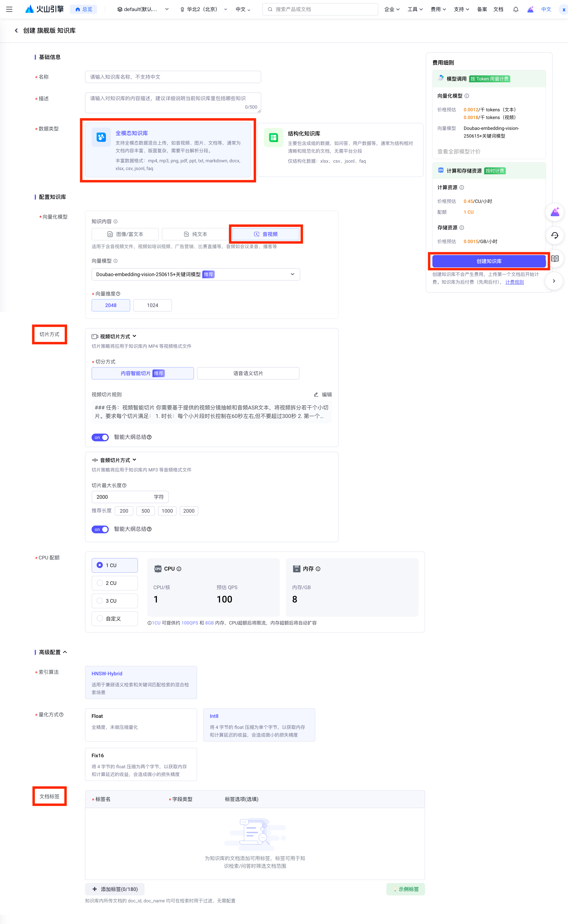The image size is (568, 924).
Task: Click the knowledge base 名称 input field
Action: 173,77
